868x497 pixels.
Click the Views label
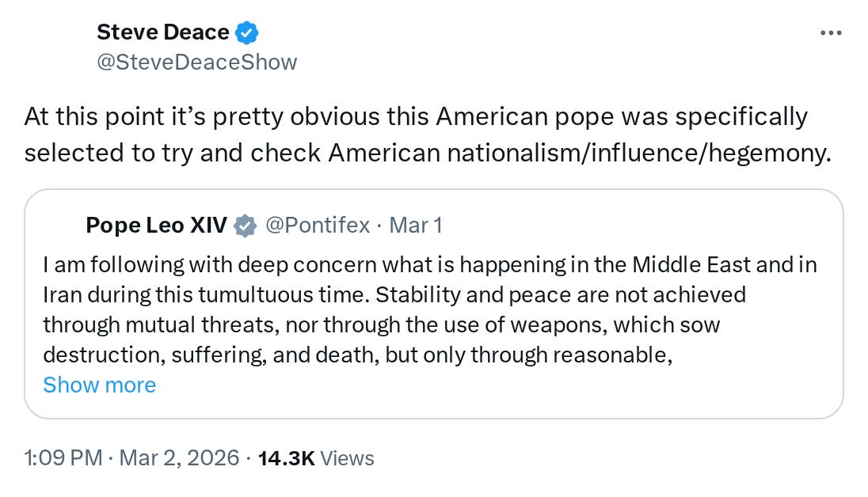(348, 457)
